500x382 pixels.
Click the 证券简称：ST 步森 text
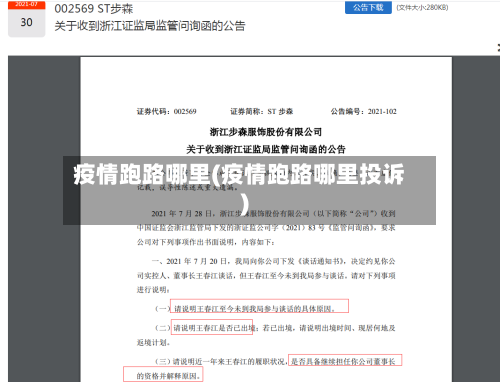(261, 111)
